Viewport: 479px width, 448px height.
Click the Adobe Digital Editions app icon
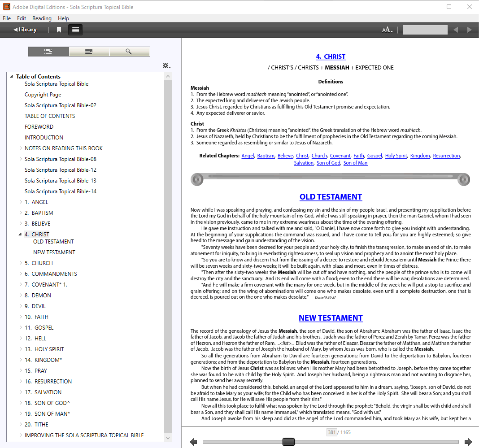6,7
